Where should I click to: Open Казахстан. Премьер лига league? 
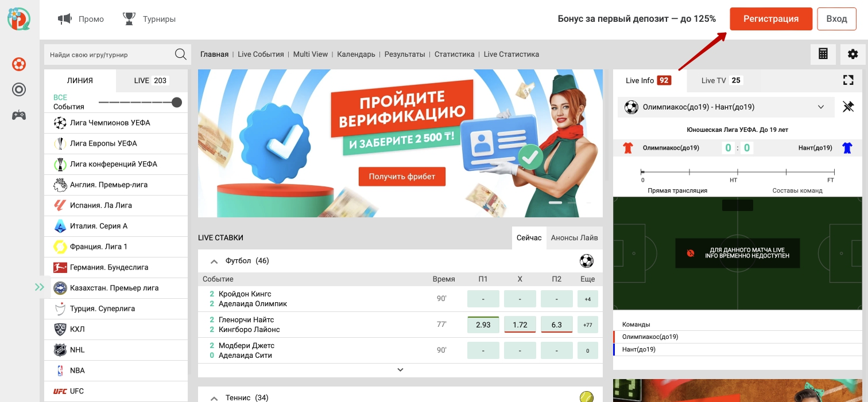(x=116, y=288)
